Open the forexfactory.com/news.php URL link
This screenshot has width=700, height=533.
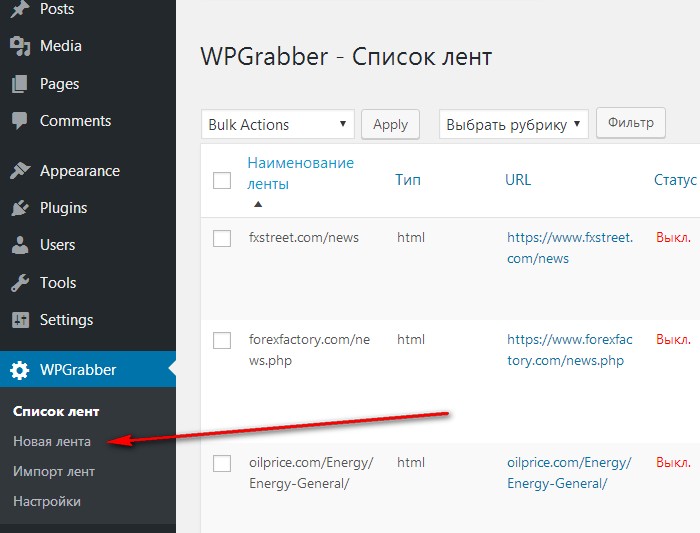pyautogui.click(x=570, y=350)
